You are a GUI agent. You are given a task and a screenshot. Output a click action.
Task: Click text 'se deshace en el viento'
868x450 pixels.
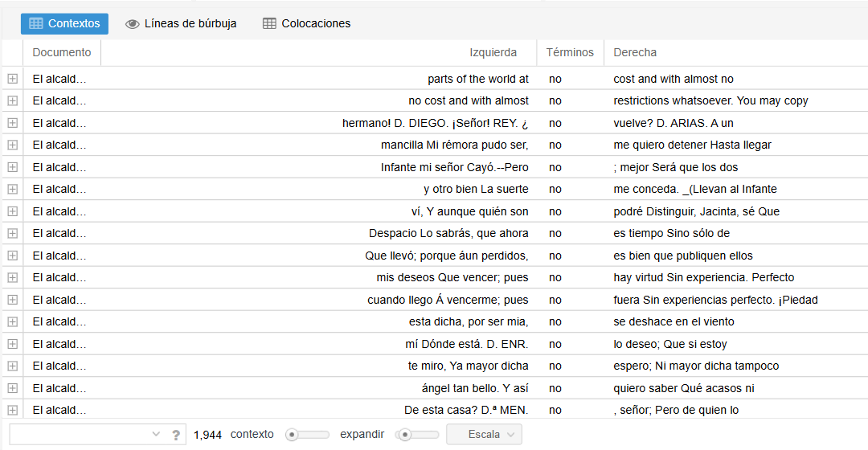click(674, 321)
